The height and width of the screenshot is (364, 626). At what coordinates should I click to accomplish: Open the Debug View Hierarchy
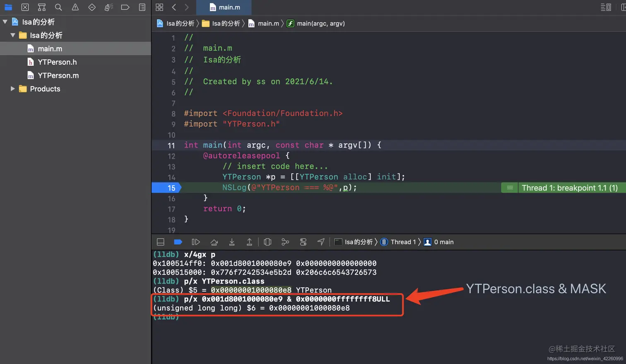point(267,242)
